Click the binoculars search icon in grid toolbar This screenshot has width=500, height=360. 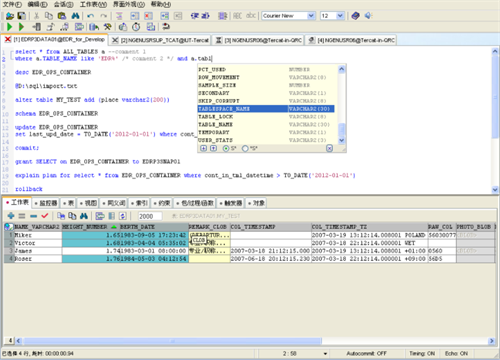[84, 216]
